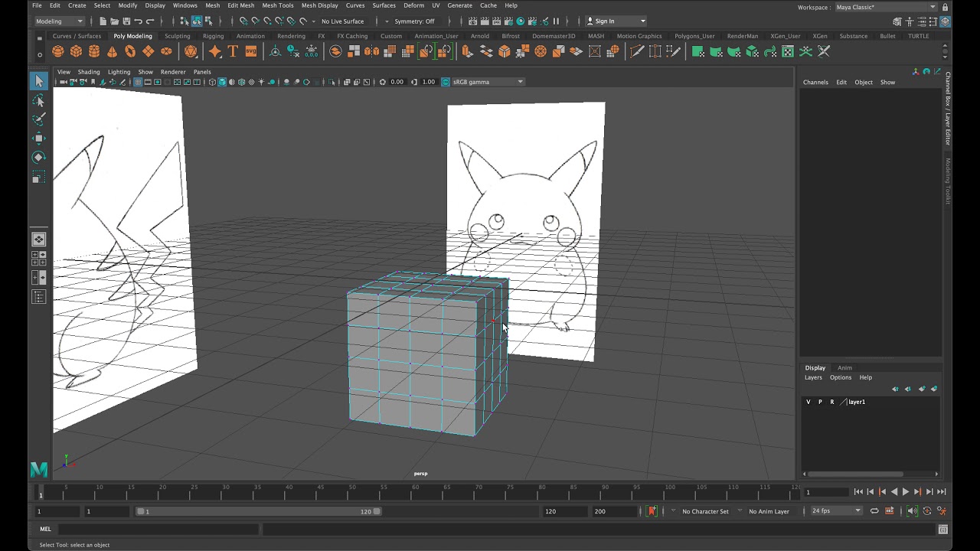Go to start of playback range

pos(858,492)
